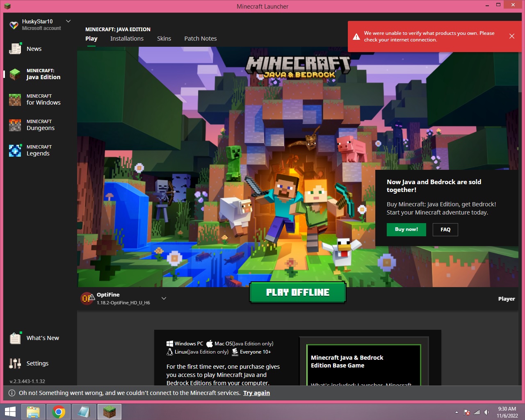Image resolution: width=525 pixels, height=420 pixels.
Task: Click the 'Microsoft account' label
Action: [x=41, y=28]
